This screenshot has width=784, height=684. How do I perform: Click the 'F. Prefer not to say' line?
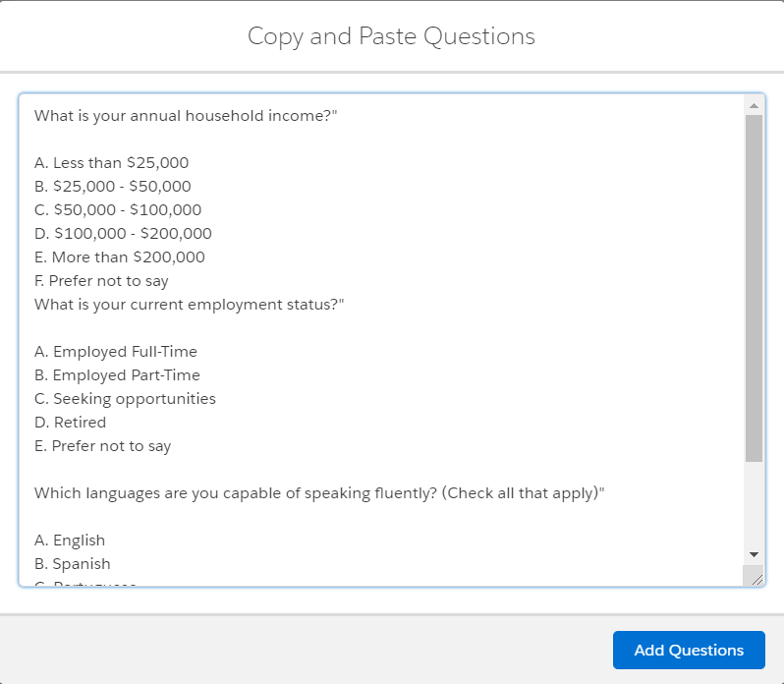pyautogui.click(x=101, y=281)
